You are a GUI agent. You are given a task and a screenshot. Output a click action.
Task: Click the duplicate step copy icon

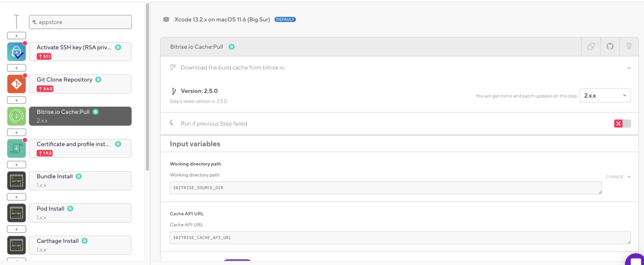591,47
